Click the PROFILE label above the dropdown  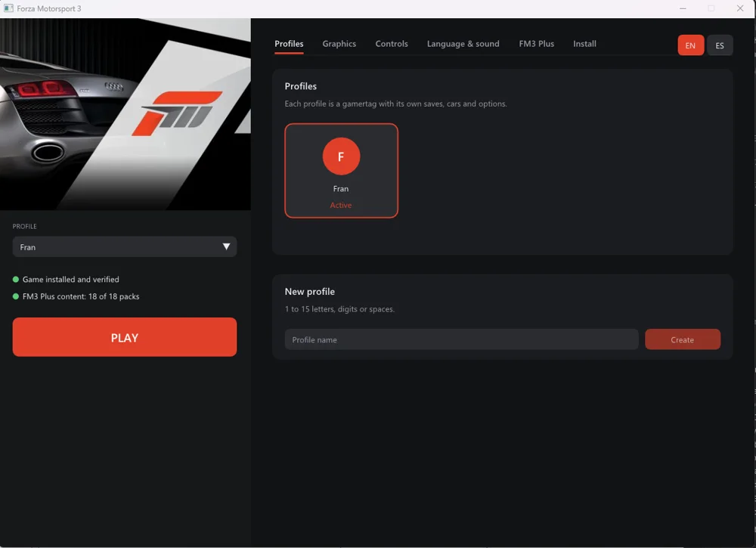tap(25, 227)
